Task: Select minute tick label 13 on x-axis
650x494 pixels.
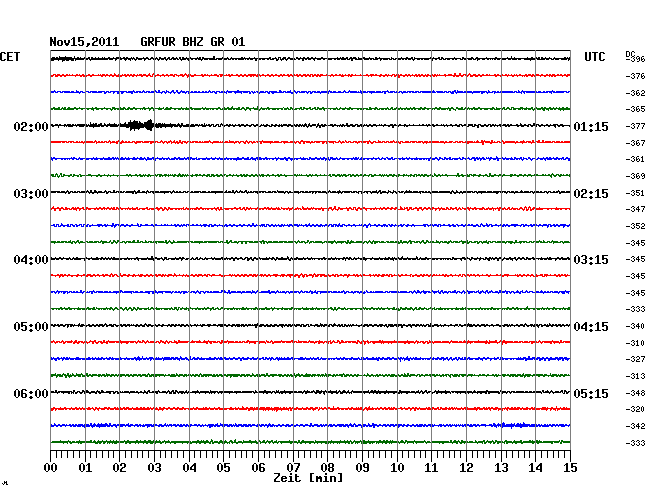Action: tap(501, 468)
